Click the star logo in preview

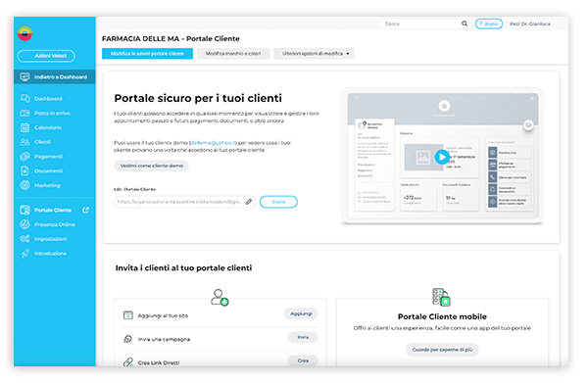tap(444, 106)
